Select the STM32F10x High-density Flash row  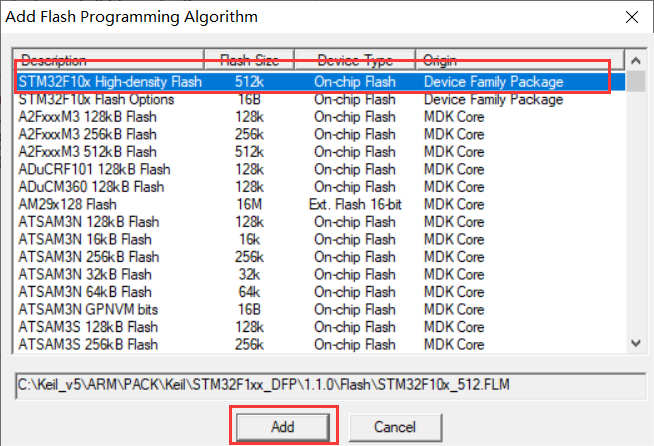(320, 82)
